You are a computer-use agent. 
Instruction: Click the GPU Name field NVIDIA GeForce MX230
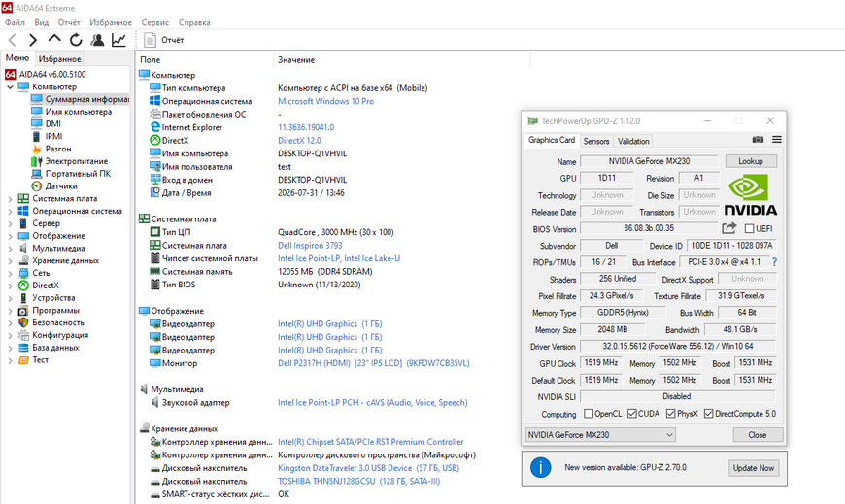pyautogui.click(x=649, y=161)
